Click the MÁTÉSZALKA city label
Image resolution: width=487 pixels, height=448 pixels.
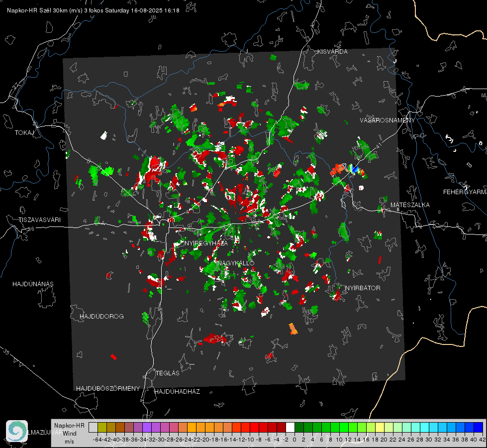[410, 205]
